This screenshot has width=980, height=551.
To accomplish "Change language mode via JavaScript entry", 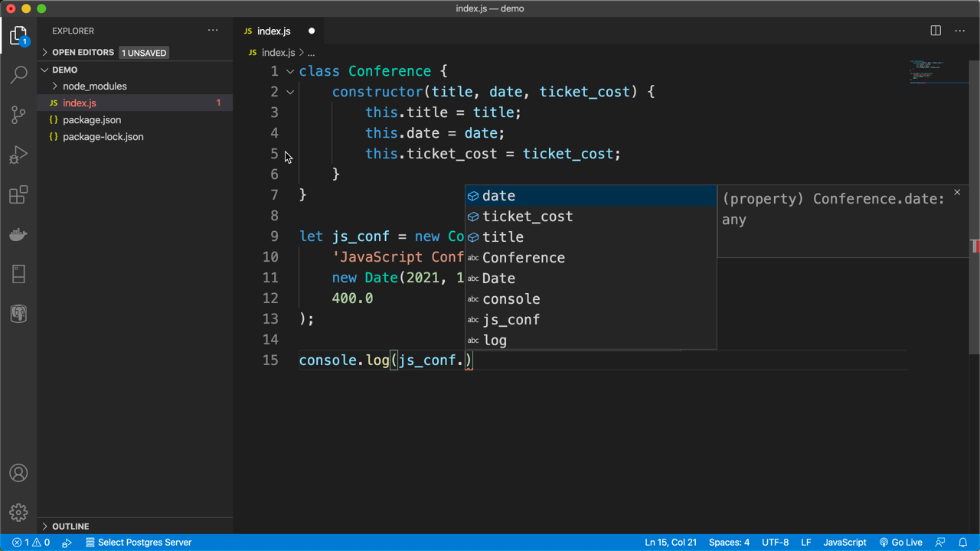I will [844, 543].
